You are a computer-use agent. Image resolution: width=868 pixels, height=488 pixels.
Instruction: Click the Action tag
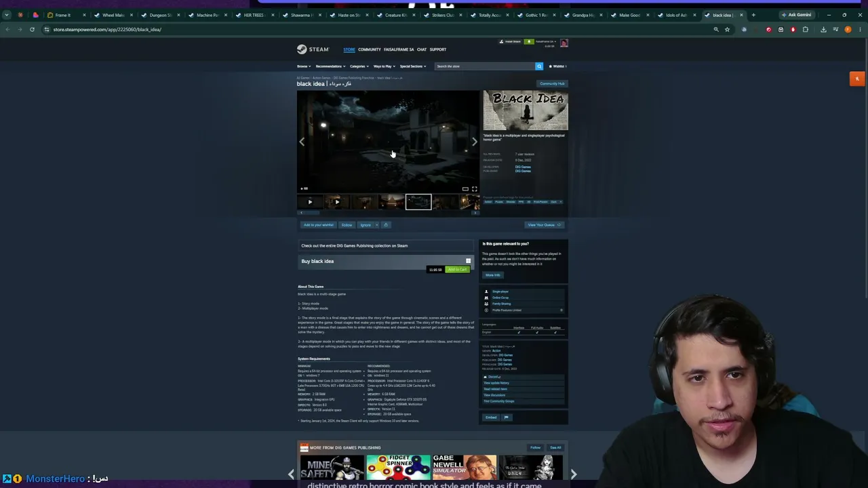[488, 202]
